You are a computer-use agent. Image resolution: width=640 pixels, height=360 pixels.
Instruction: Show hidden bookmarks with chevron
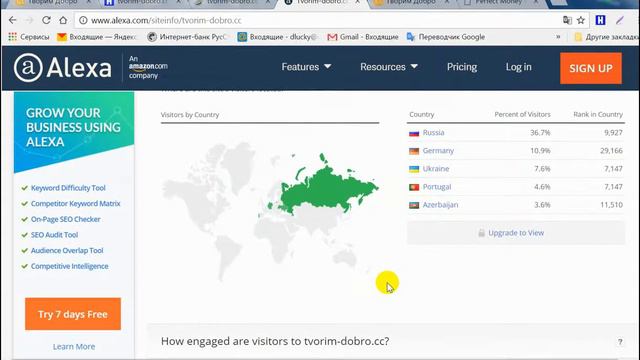[558, 37]
